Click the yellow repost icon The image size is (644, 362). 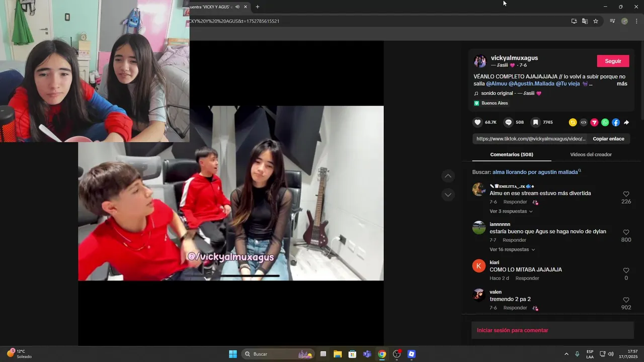pos(573,122)
